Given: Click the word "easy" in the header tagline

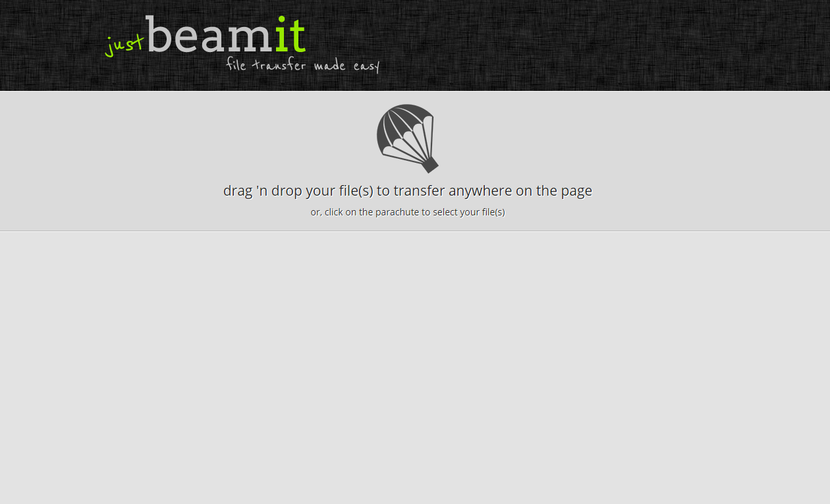Looking at the screenshot, I should pyautogui.click(x=367, y=67).
